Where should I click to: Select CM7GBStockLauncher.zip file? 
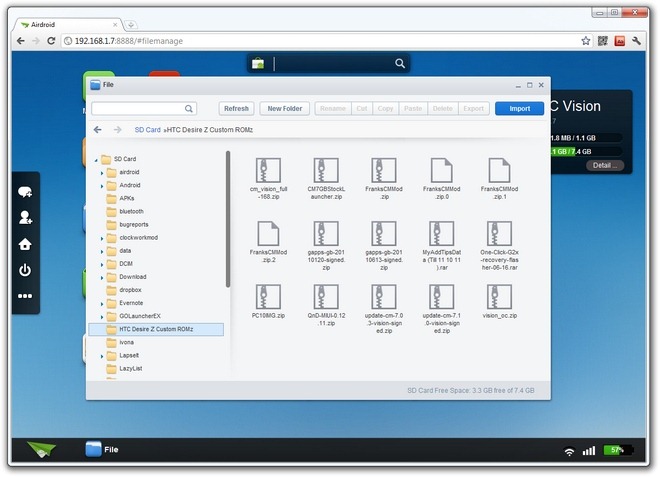tap(326, 179)
